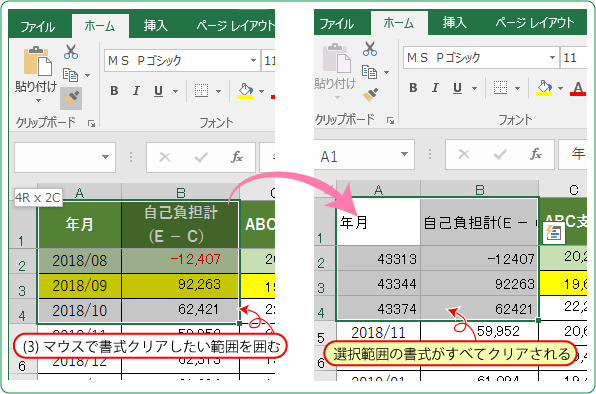Click the insert function fx icon in right window
Viewport: 596px width, 394px height.
point(536,154)
